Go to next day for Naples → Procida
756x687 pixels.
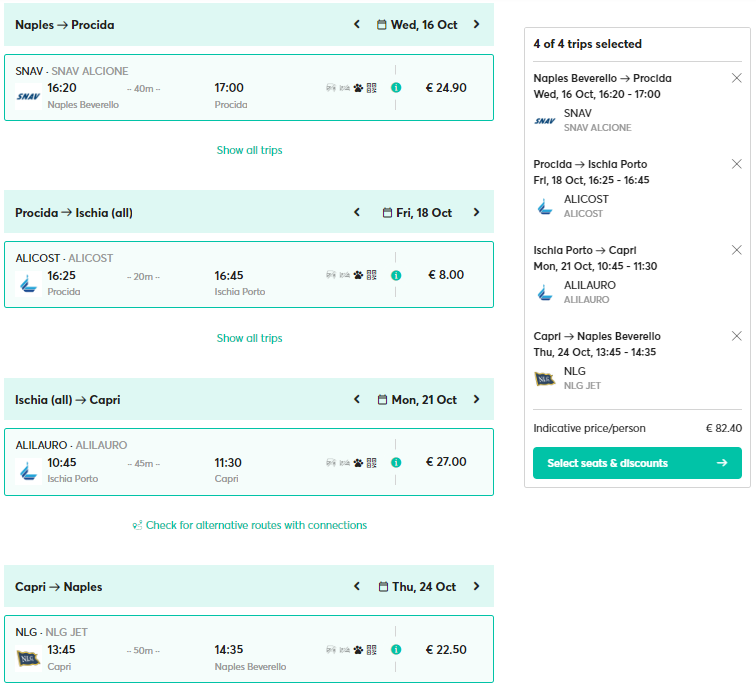[x=476, y=24]
